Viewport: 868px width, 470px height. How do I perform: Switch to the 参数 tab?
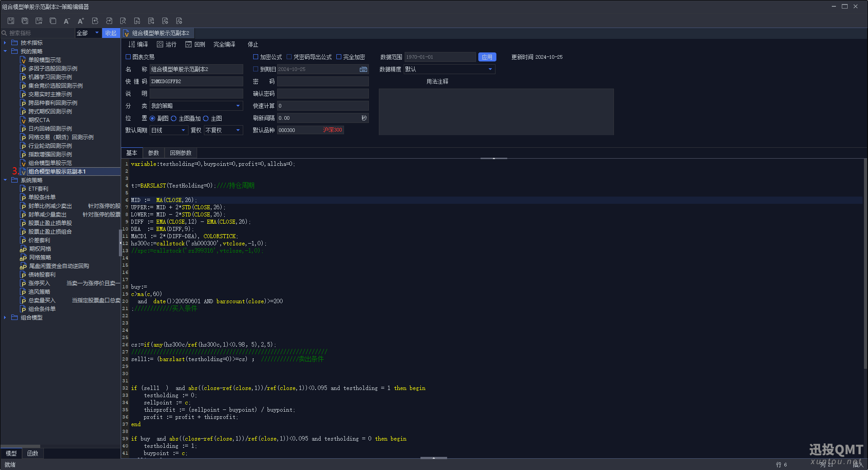pyautogui.click(x=154, y=153)
